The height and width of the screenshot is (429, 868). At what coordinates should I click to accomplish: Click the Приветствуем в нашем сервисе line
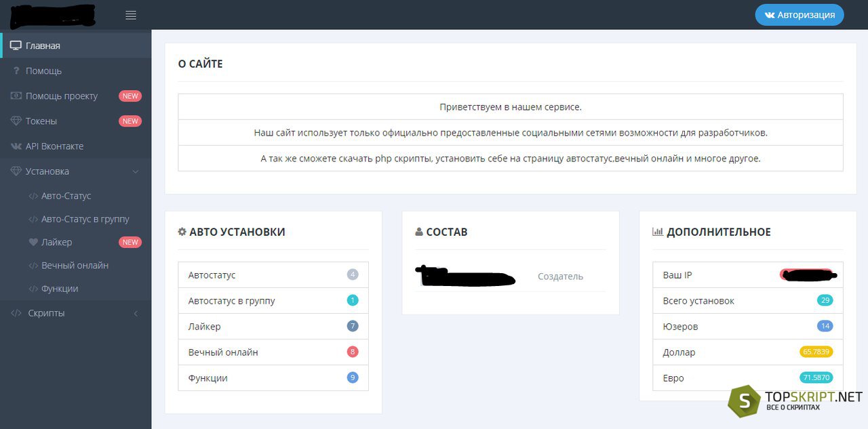click(x=511, y=107)
